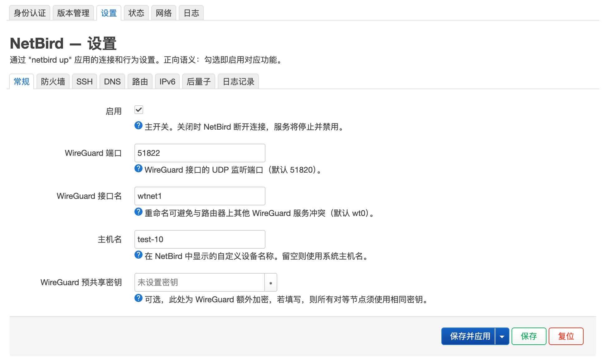Image resolution: width=607 pixels, height=364 pixels.
Task: Select the 常规 settings sub-tab
Action: (x=22, y=81)
